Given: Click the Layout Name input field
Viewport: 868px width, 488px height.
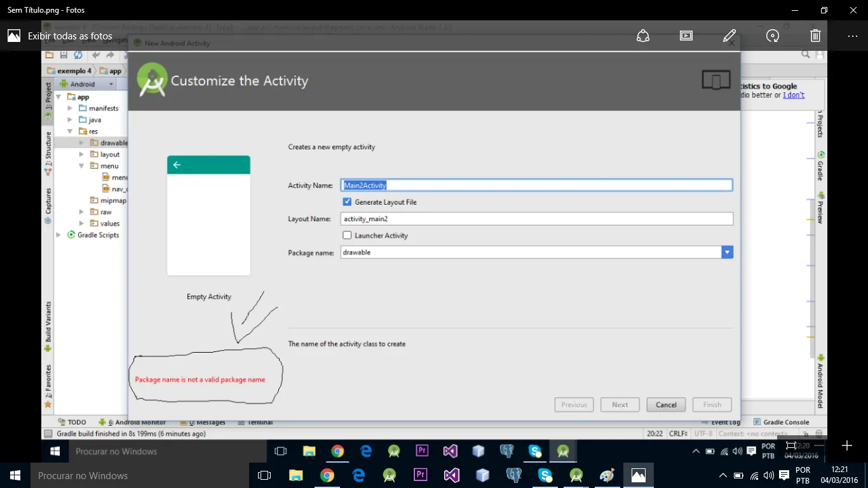Looking at the screenshot, I should click(x=537, y=219).
